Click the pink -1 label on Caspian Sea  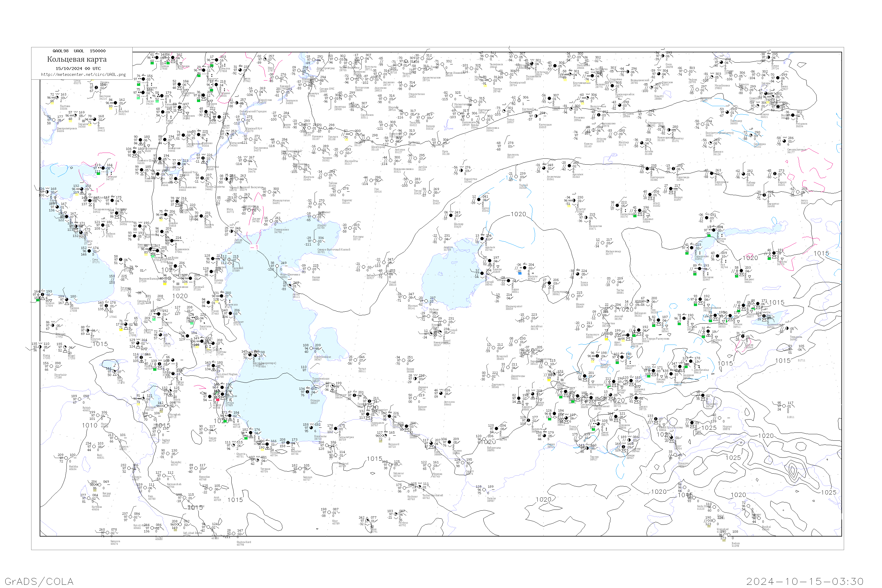click(x=254, y=248)
